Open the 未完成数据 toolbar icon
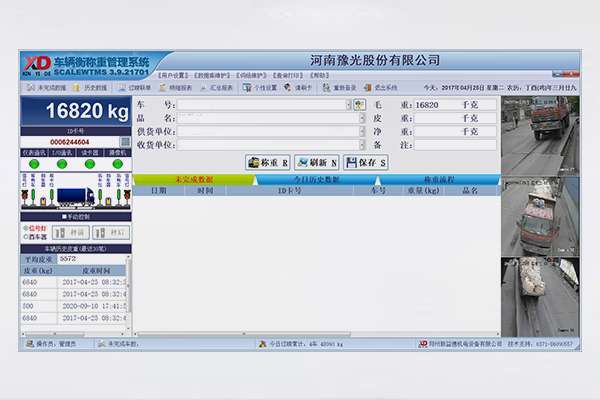This screenshot has height=400, width=600. click(31, 88)
